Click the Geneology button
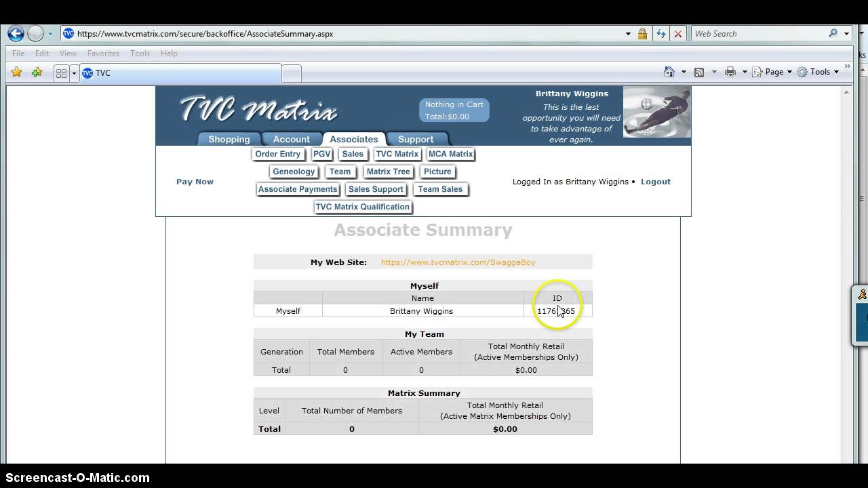This screenshot has height=488, width=868. (x=294, y=171)
